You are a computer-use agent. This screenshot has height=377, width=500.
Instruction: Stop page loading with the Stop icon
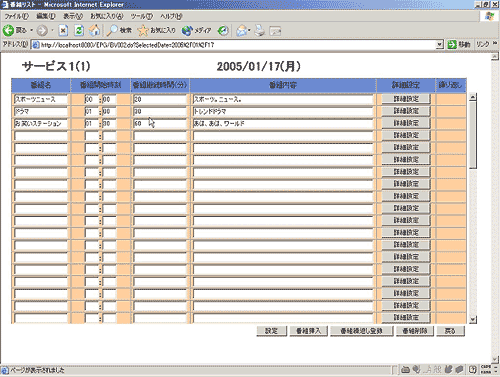(x=63, y=31)
